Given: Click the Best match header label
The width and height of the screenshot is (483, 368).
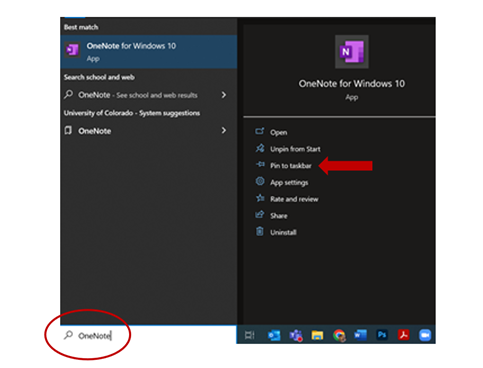Looking at the screenshot, I should tap(81, 27).
